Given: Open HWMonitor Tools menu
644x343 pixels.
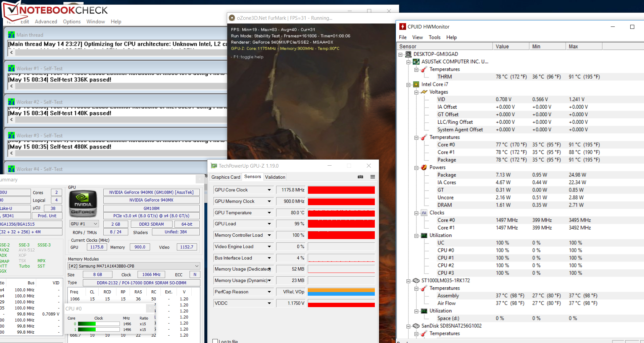Looking at the screenshot, I should tap(435, 37).
